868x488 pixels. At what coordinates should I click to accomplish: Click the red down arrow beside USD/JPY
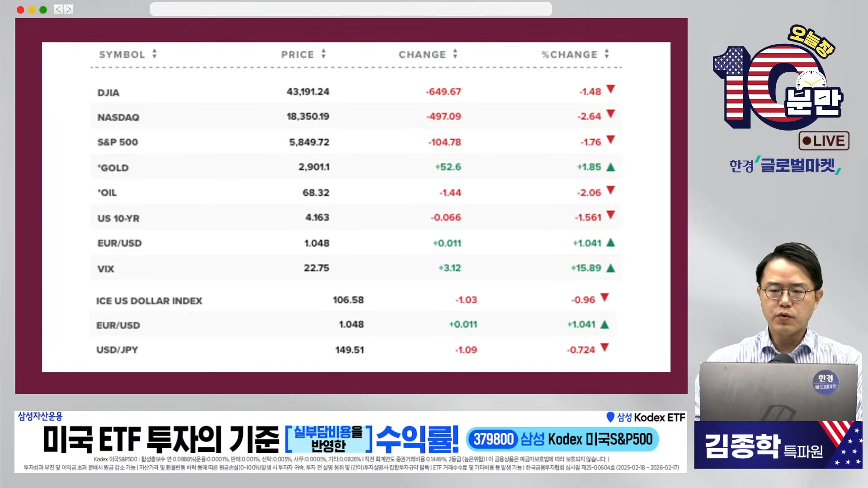[605, 347]
